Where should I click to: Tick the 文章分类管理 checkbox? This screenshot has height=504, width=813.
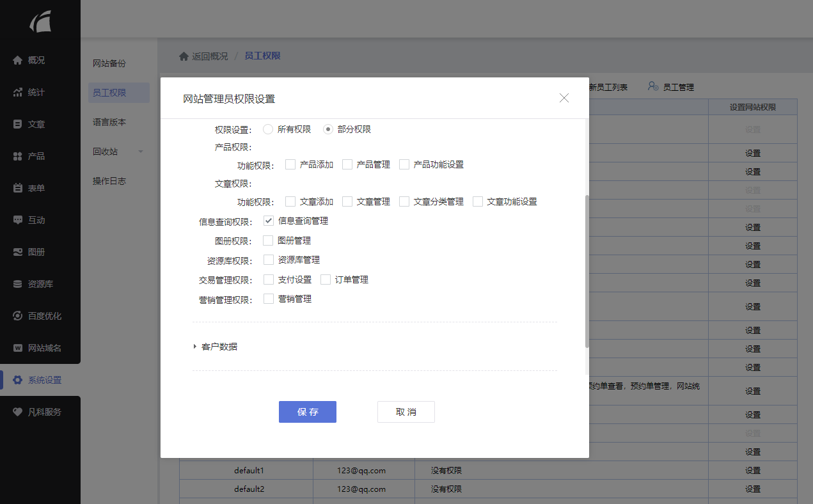click(x=404, y=201)
